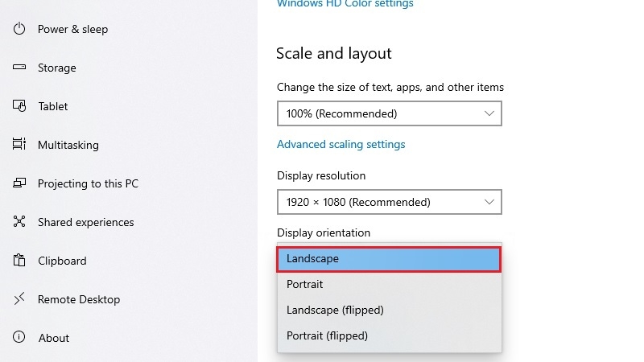The image size is (644, 362).
Task: Click the scale dropdown chevron arrow
Action: tap(489, 113)
